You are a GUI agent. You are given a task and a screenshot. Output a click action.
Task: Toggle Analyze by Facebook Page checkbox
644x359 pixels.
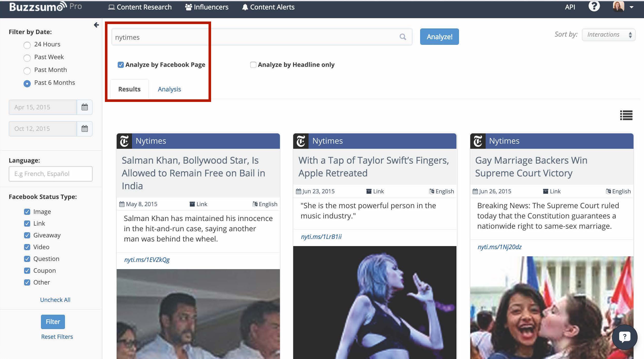click(x=121, y=65)
